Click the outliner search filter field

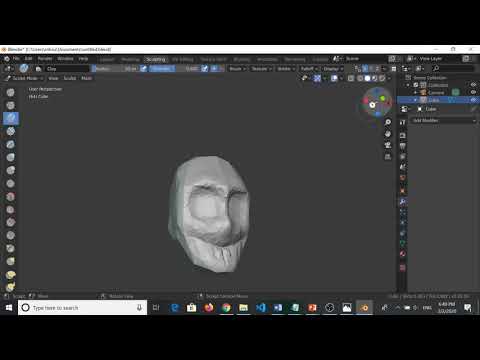tap(453, 69)
